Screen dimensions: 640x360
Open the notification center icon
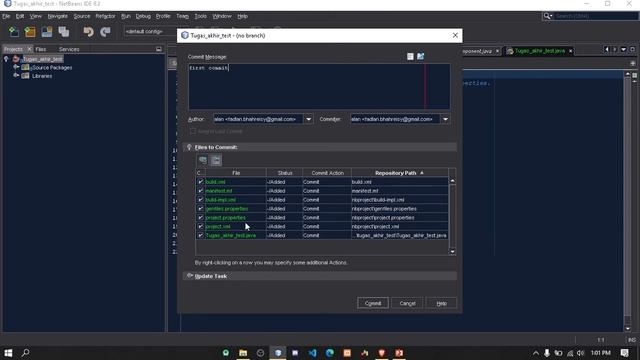pos(624,353)
